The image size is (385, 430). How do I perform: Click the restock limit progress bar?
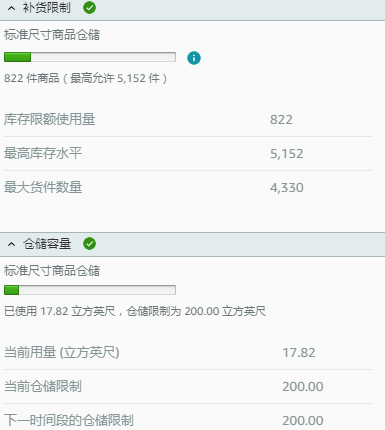coord(90,57)
